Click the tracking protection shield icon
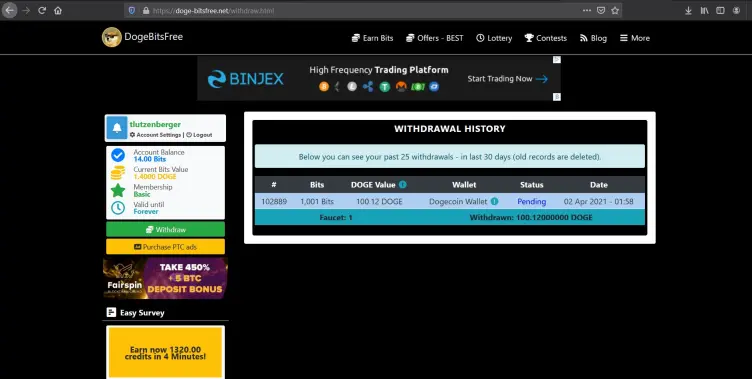The height and width of the screenshot is (379, 752). 132,10
